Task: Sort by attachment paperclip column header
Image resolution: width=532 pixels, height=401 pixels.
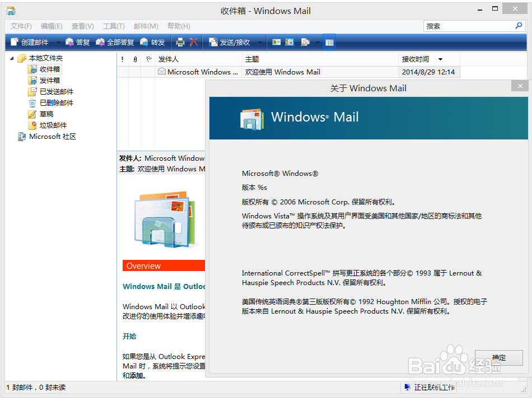Action: click(x=135, y=59)
